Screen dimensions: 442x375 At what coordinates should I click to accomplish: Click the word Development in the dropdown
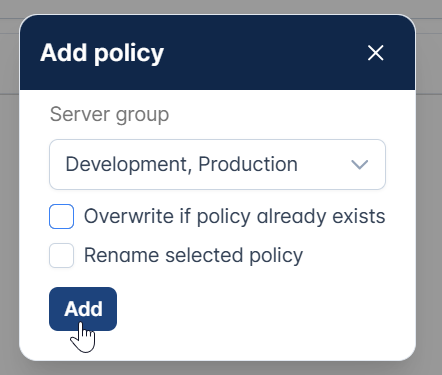[x=129, y=165]
